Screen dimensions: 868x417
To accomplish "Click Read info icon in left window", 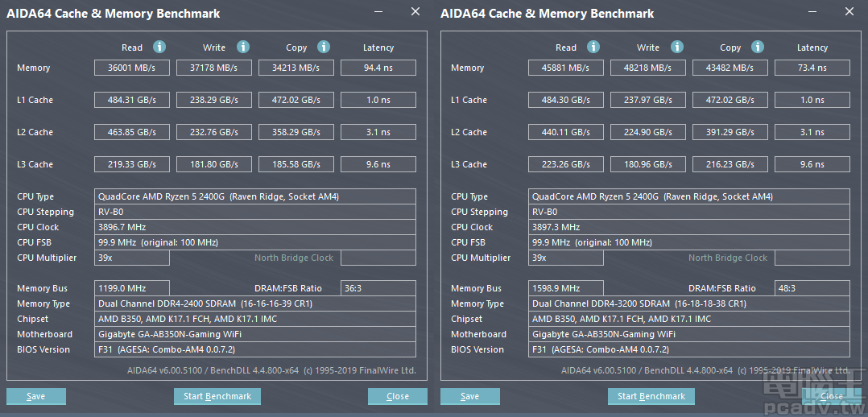I will point(159,47).
